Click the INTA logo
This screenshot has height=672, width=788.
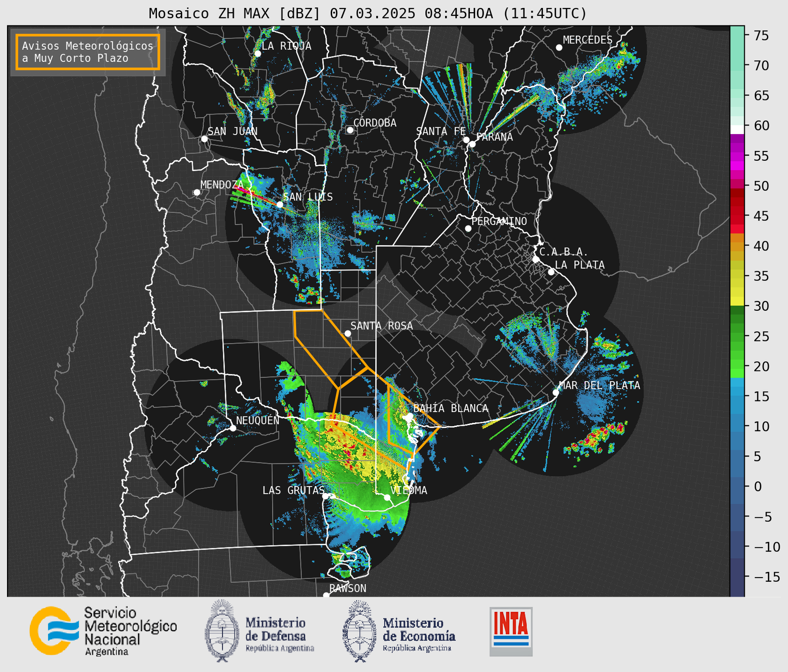point(511,631)
